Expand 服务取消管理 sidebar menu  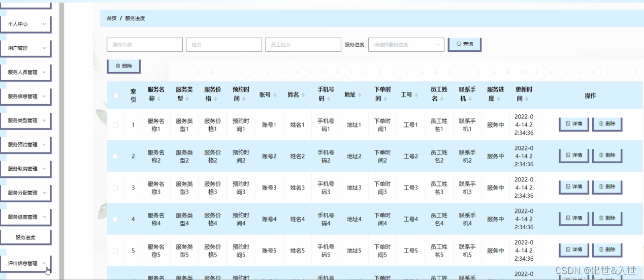coord(26,169)
